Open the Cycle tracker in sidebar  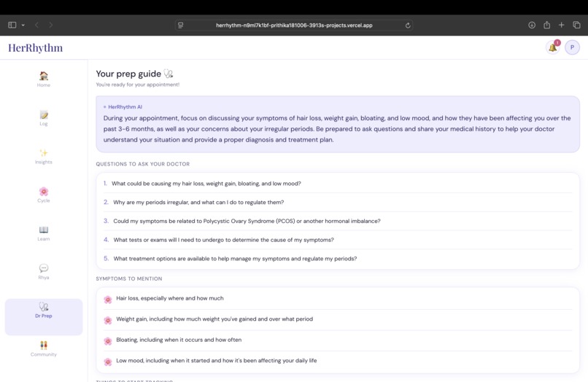(44, 195)
